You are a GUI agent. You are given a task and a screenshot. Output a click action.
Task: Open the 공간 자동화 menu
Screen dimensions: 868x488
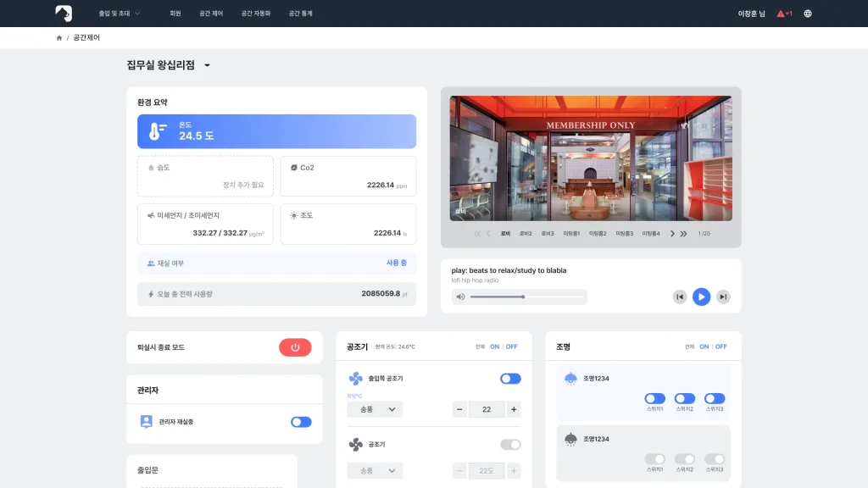(x=256, y=14)
